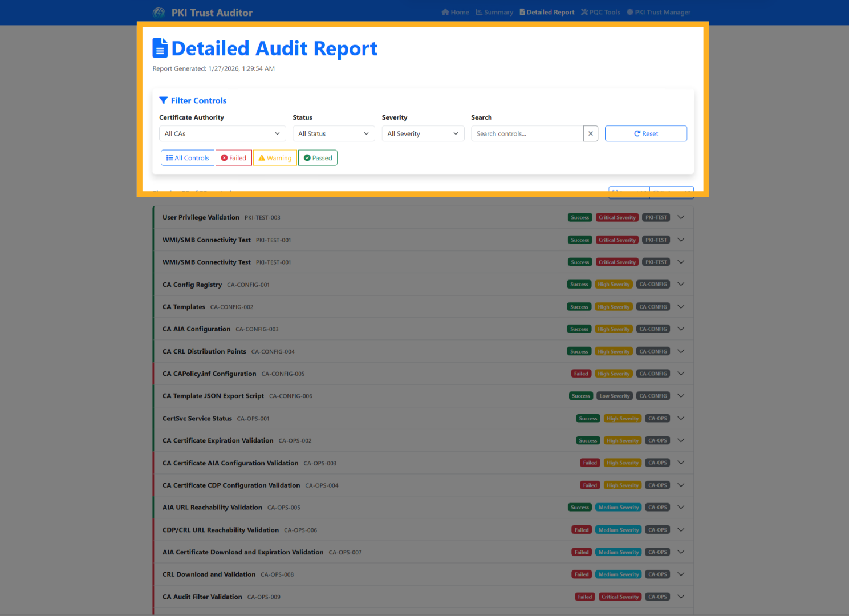The height and width of the screenshot is (616, 849).
Task: Activate the Passed filter toggle
Action: pyautogui.click(x=318, y=157)
